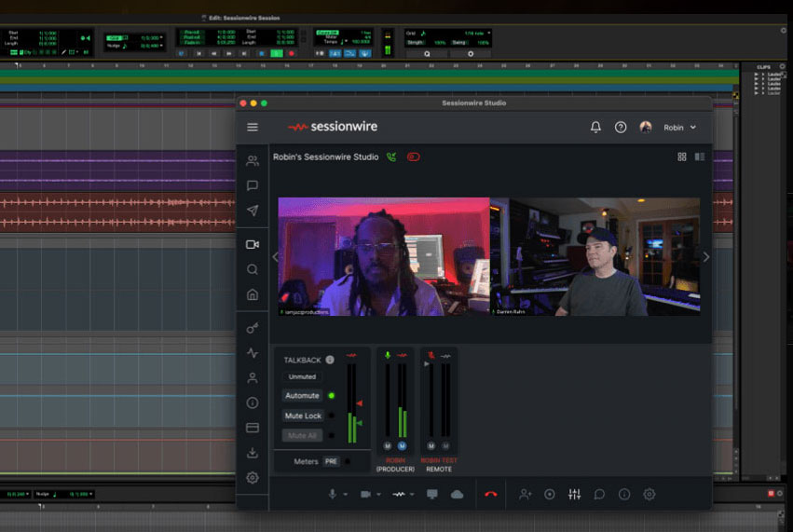Screen dimensions: 793x532
Task: Open the microphone dropdown arrow
Action: point(345,495)
